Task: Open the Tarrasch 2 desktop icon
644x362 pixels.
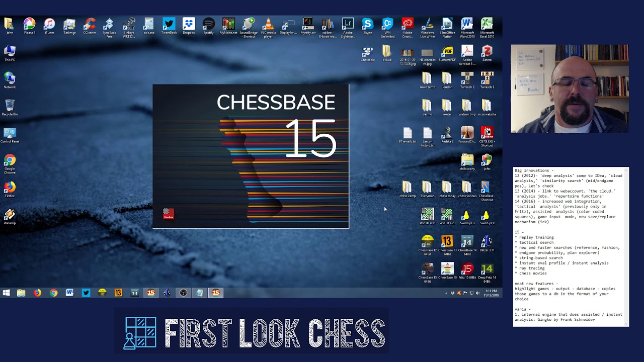Action: [x=467, y=80]
